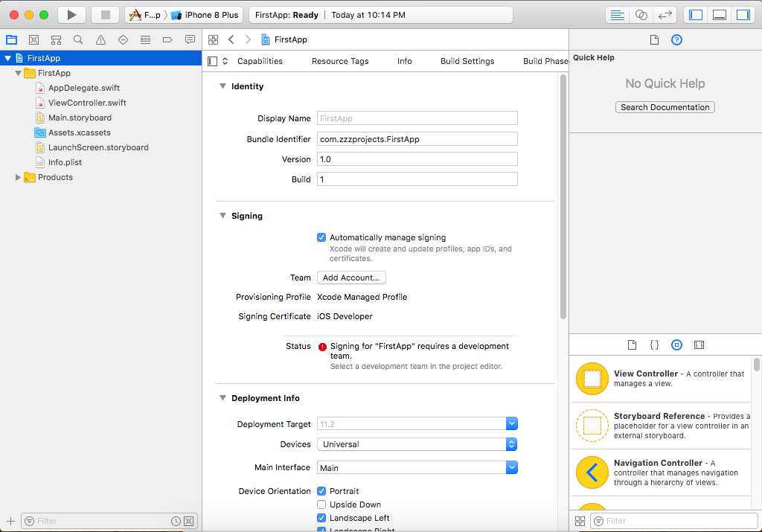Collapse the Identity section
Image resolution: width=762 pixels, height=532 pixels.
point(222,86)
